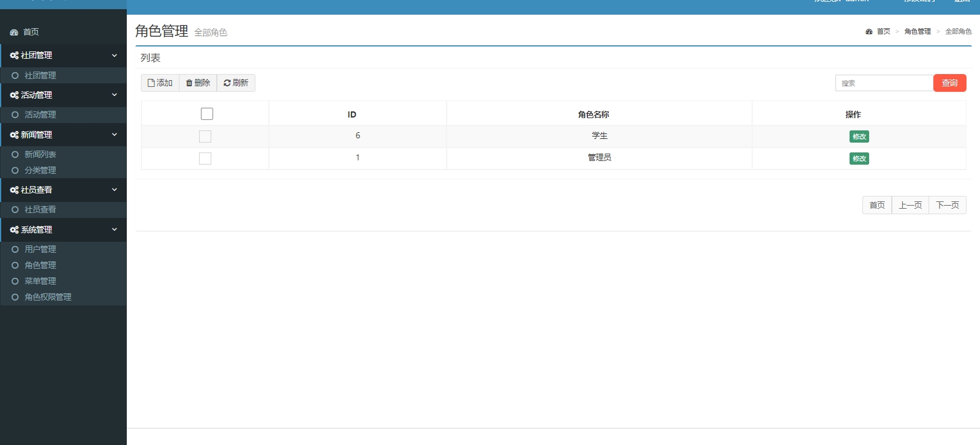
Task: Click the gears icon next to 活动管理 header
Action: point(14,95)
